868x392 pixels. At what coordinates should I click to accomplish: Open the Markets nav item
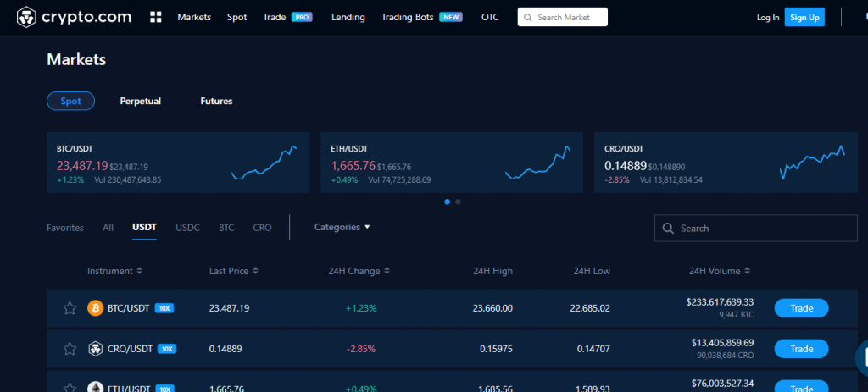194,17
